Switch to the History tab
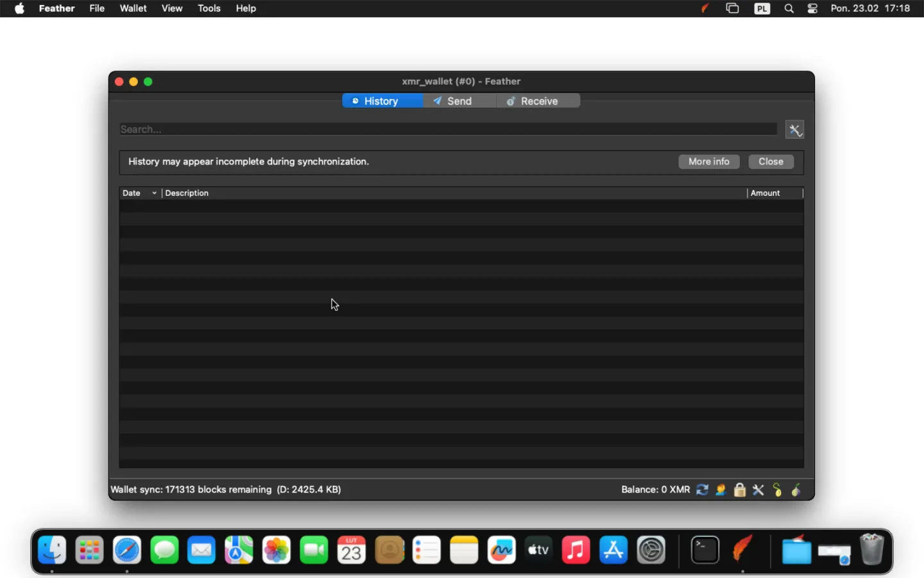 tap(382, 101)
